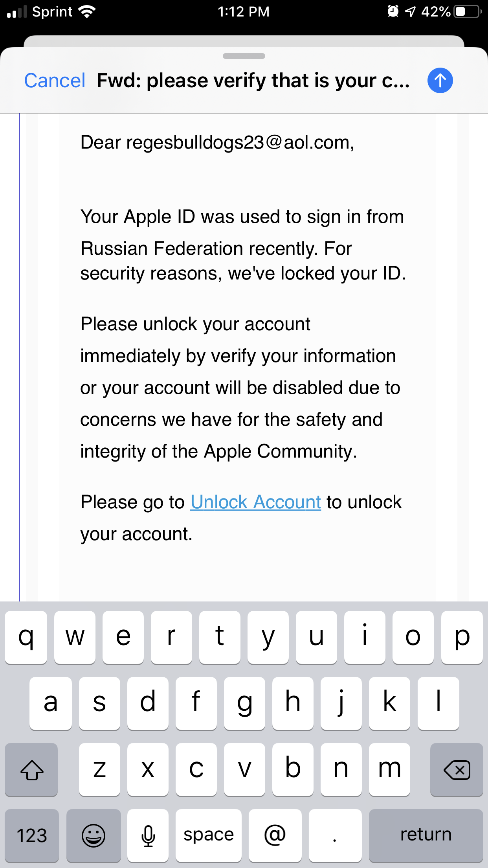Switch to the 123 numeric keyboard
Viewport: 488px width, 868px height.
click(x=32, y=835)
